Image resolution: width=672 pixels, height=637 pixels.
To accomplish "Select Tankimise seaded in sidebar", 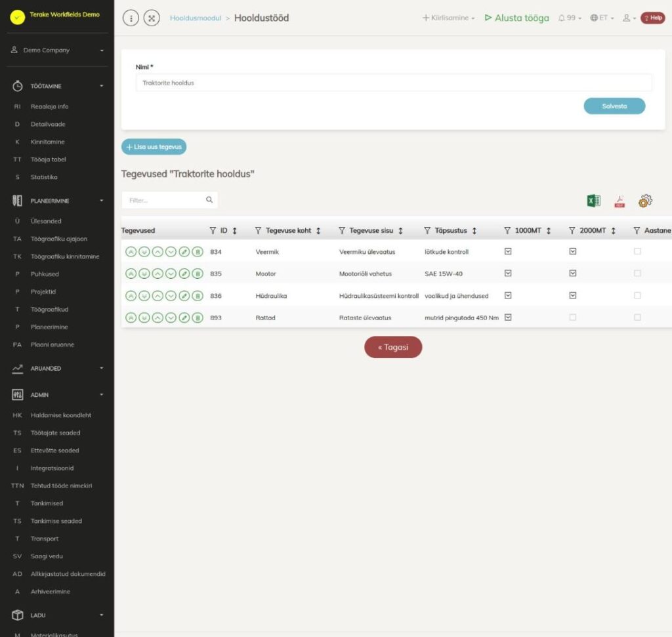I will click(56, 521).
